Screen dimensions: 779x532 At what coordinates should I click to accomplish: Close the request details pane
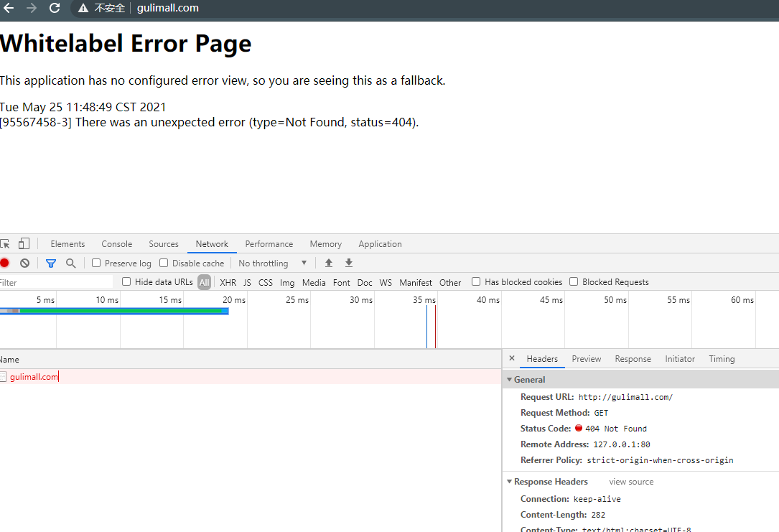pos(512,358)
